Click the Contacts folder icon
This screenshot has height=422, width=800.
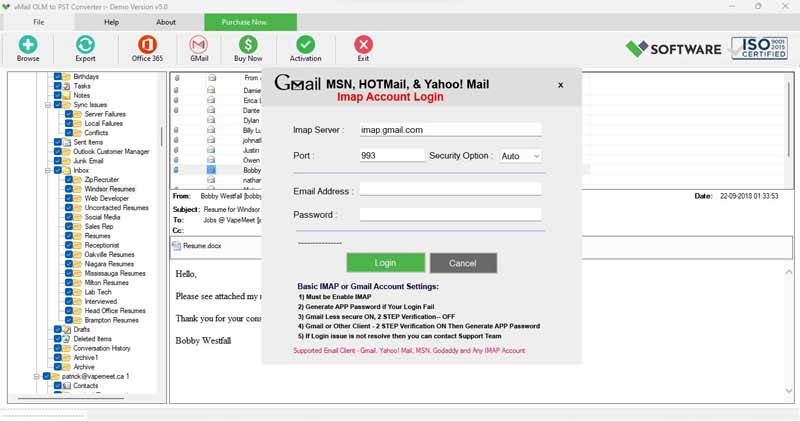(x=66, y=386)
